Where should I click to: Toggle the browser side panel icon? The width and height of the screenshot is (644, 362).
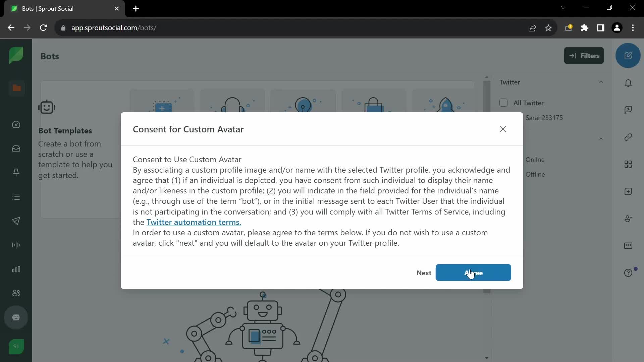point(600,28)
